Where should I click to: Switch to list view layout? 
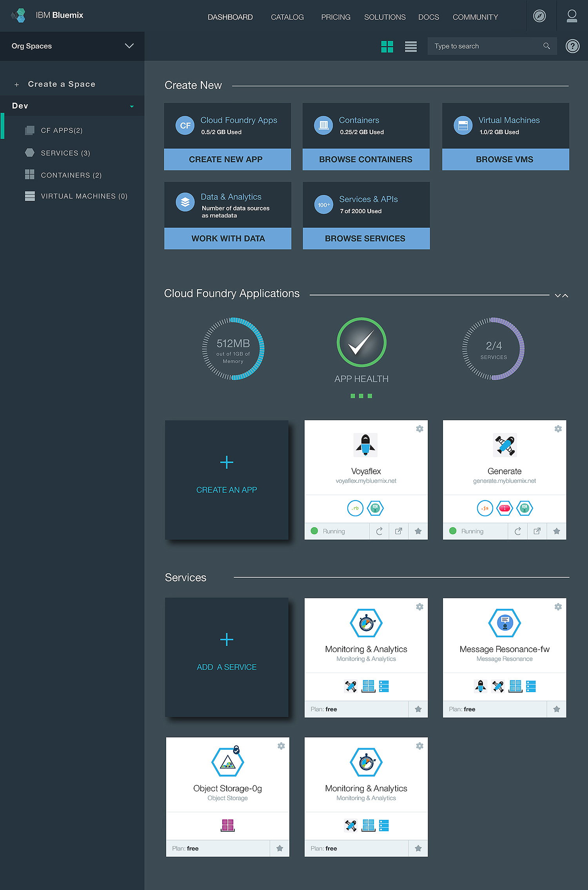coord(411,47)
